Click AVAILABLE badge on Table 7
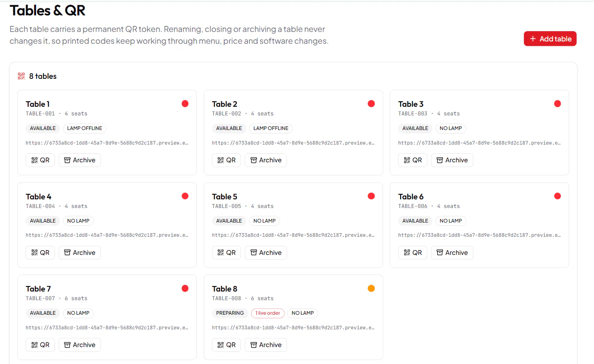Screen dimensions: 594x364 43,313
